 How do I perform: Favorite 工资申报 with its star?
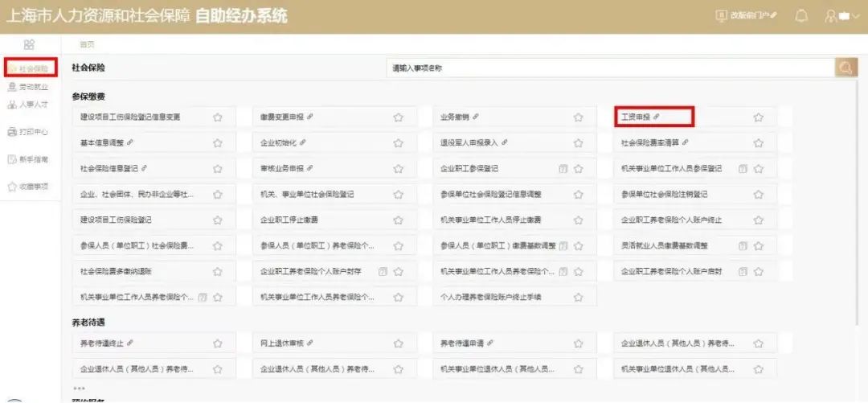(758, 117)
